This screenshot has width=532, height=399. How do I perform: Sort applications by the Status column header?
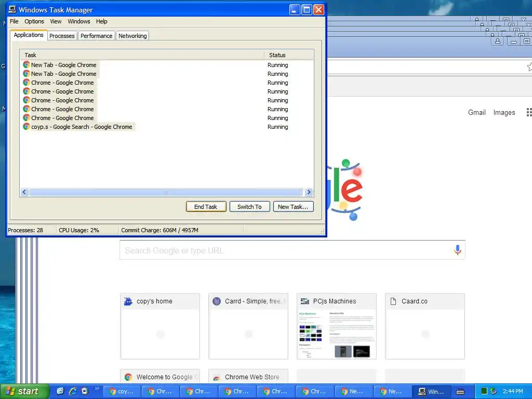click(289, 55)
